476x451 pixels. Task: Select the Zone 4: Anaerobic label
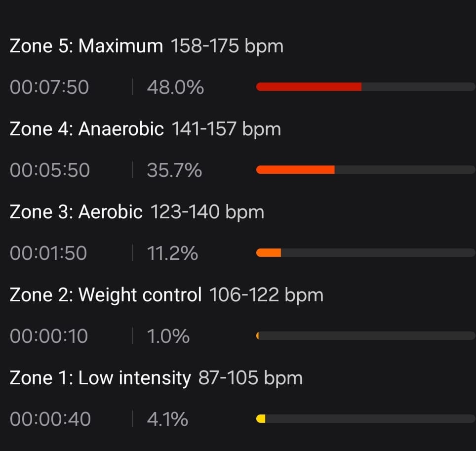pyautogui.click(x=86, y=129)
